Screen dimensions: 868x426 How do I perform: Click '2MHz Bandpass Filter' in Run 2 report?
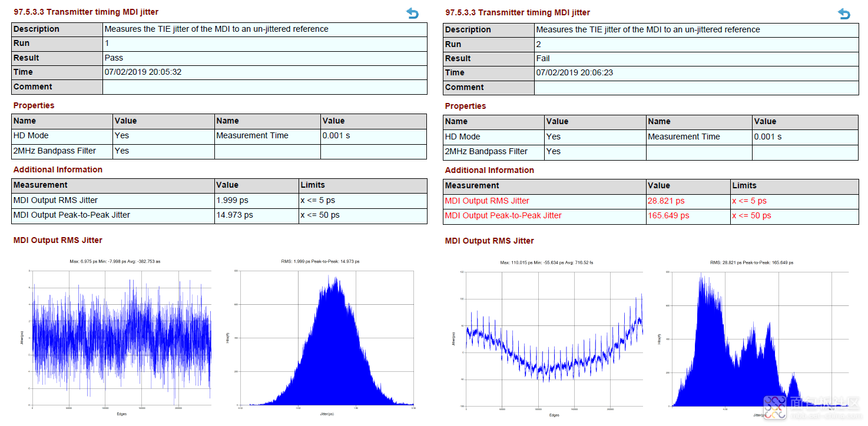(486, 151)
